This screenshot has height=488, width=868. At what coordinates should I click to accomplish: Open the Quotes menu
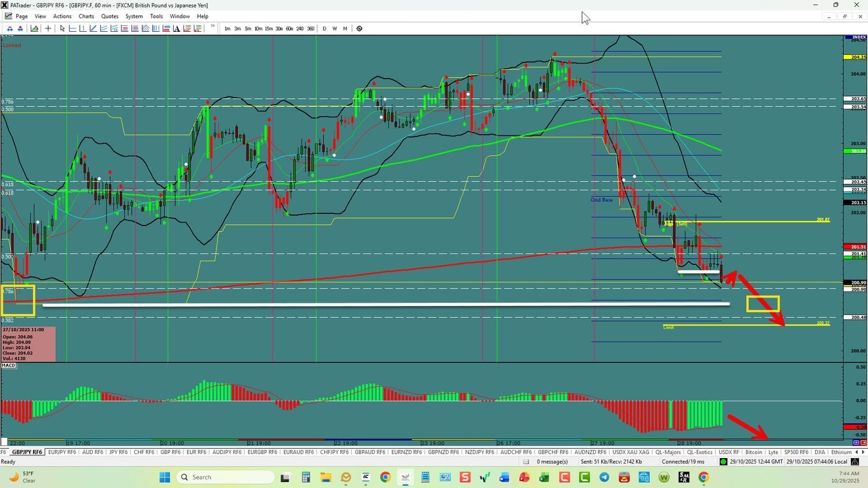(x=110, y=16)
